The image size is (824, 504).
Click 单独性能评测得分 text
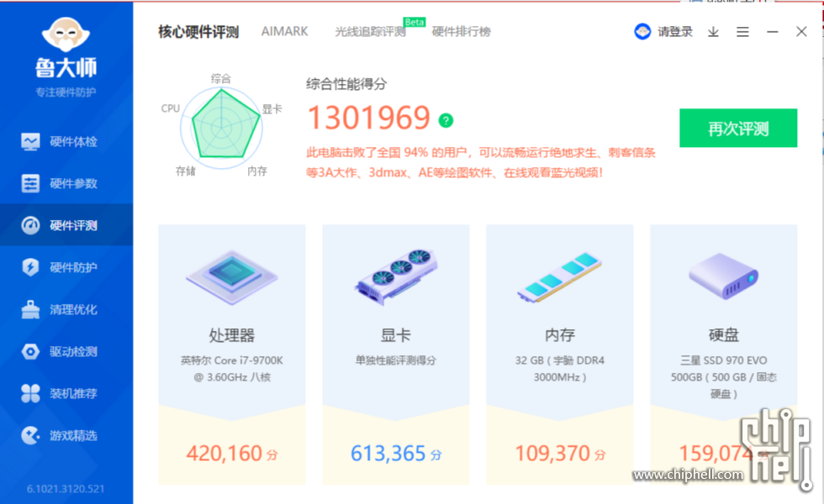tap(396, 360)
